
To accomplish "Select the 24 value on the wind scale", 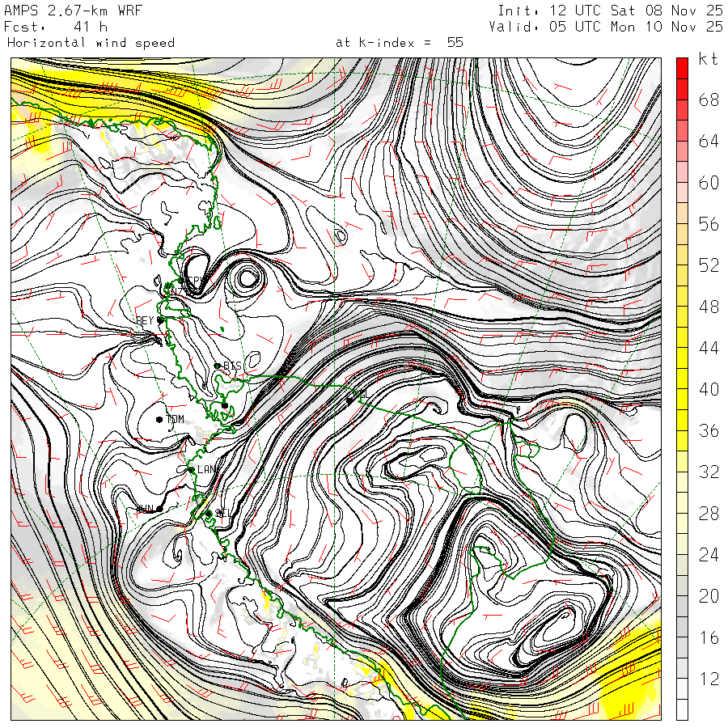I will coord(709,555).
